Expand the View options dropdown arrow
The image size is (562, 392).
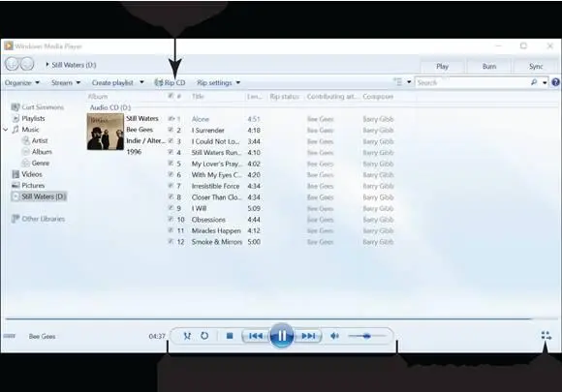409,82
